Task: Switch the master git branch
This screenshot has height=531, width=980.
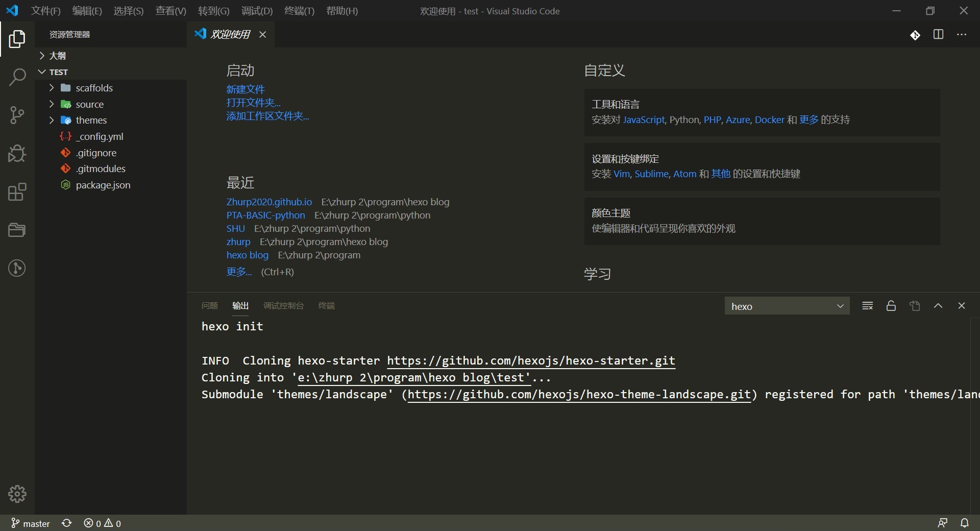Action: click(x=31, y=523)
